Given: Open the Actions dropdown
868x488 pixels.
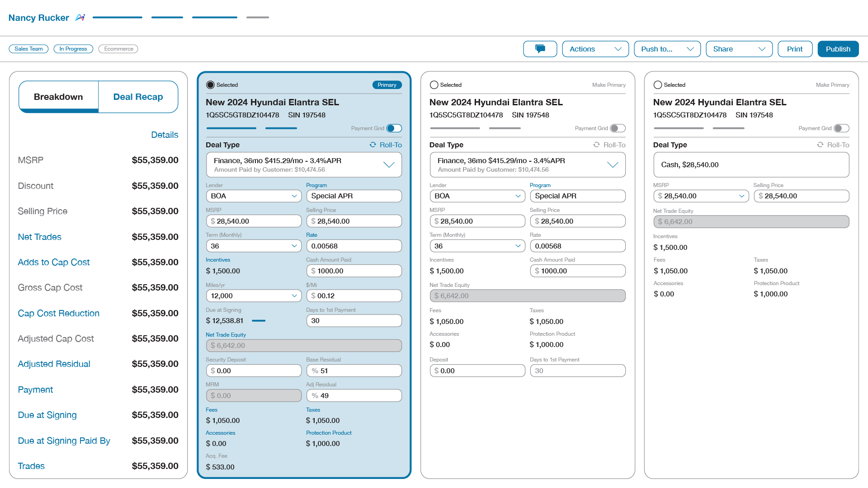Looking at the screenshot, I should [x=595, y=49].
